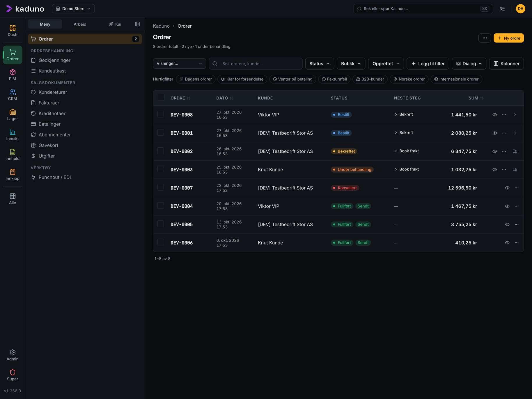Focus the Kai global search box
The width and height of the screenshot is (532, 399).
(423, 9)
